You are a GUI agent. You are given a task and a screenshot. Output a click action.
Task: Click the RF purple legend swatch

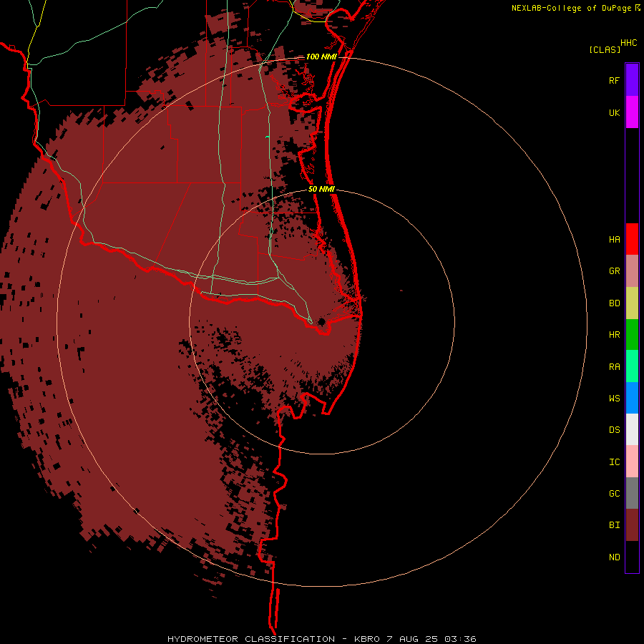point(632,80)
